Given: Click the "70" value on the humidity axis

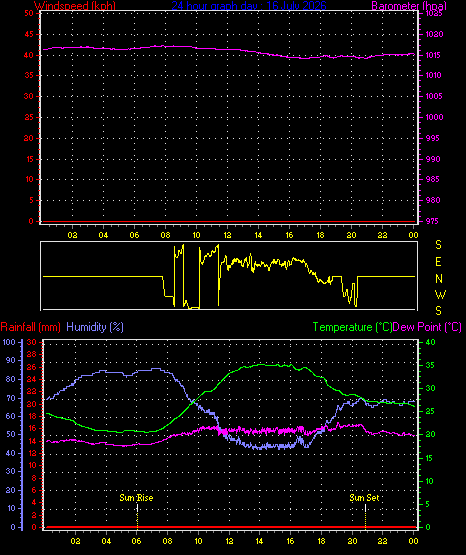Looking at the screenshot, I should pyautogui.click(x=11, y=398).
